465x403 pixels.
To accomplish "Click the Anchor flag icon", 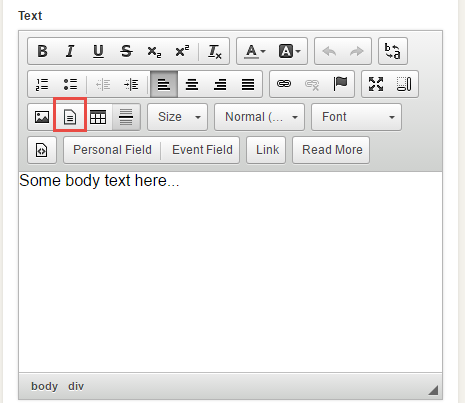I will click(x=340, y=84).
